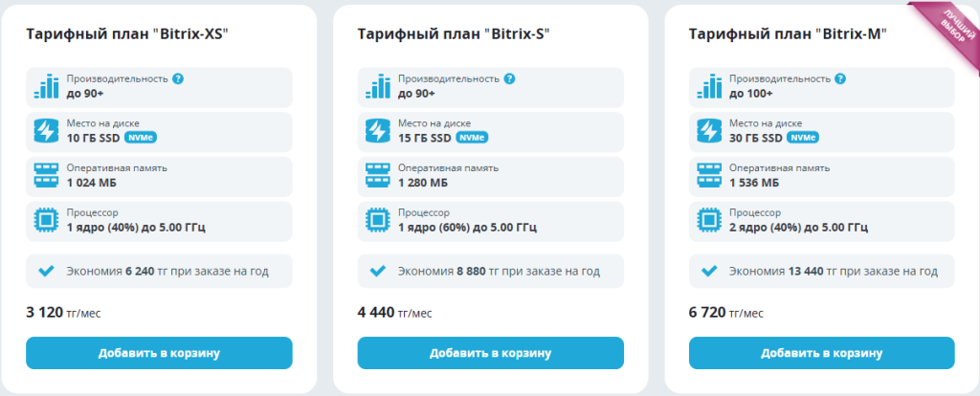Image resolution: width=980 pixels, height=396 pixels.
Task: Add Bitrix-S plan to cart
Action: coord(491,353)
